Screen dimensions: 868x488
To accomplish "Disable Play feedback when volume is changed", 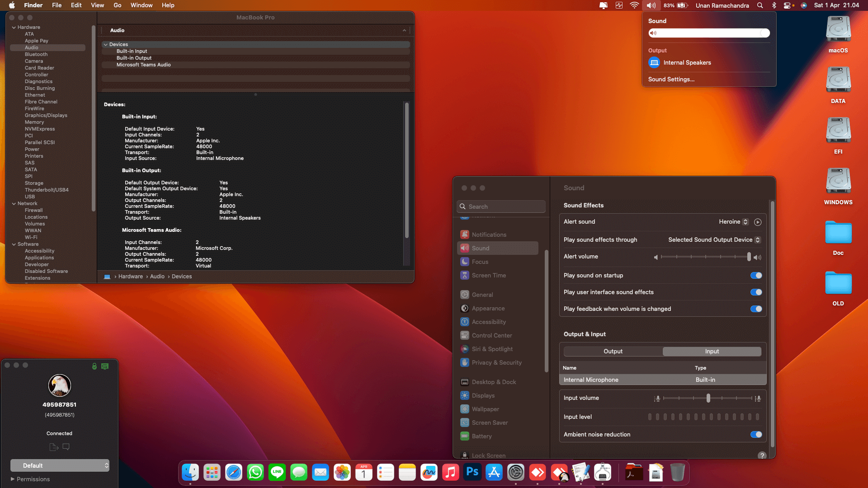I will [755, 309].
